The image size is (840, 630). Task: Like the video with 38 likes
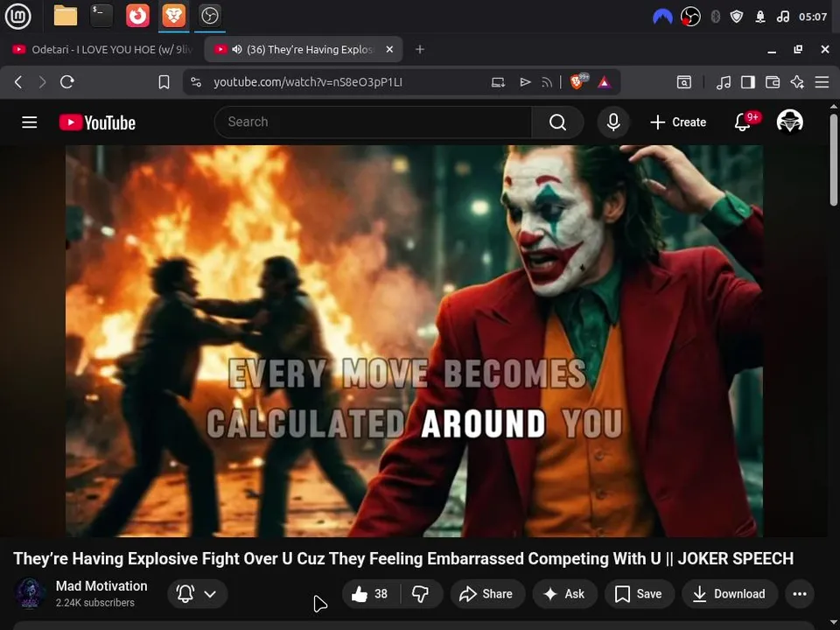pyautogui.click(x=370, y=593)
